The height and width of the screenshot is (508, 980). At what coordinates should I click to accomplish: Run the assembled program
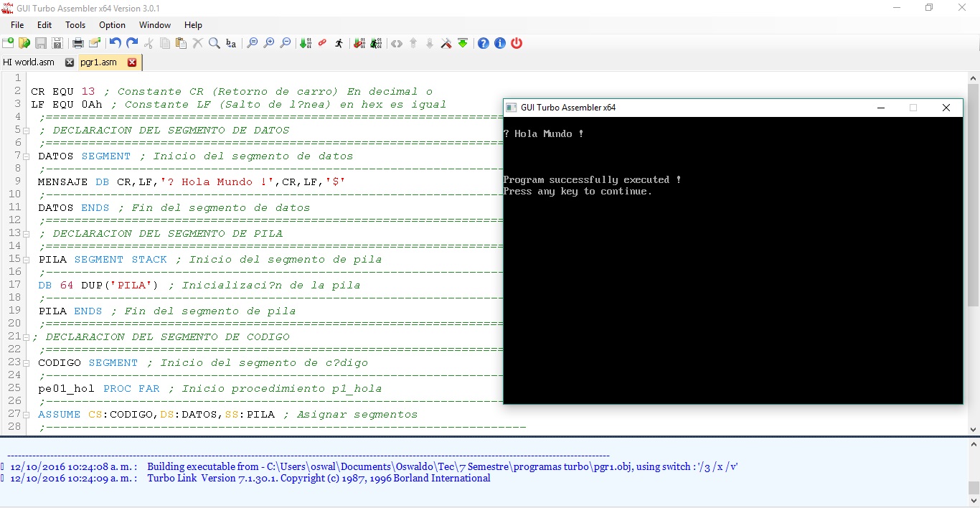pos(339,43)
